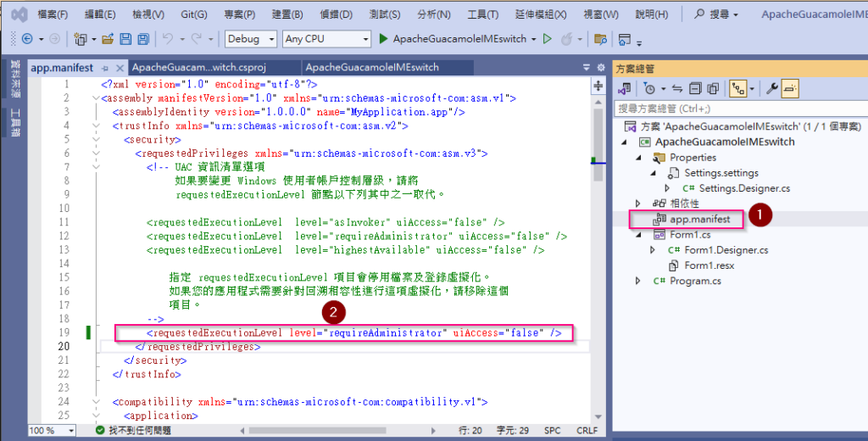Show open documents list dropdown arrow
868x441 pixels.
point(587,68)
